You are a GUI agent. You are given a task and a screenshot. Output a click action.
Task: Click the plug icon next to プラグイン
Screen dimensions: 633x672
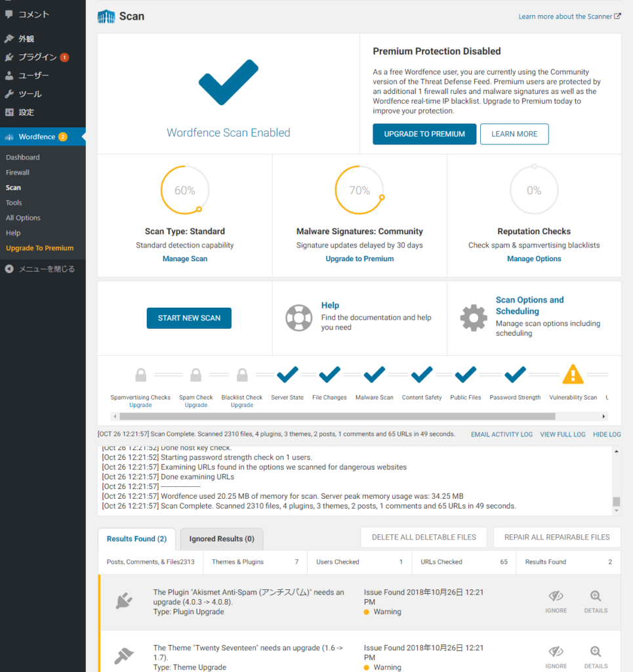pos(9,57)
